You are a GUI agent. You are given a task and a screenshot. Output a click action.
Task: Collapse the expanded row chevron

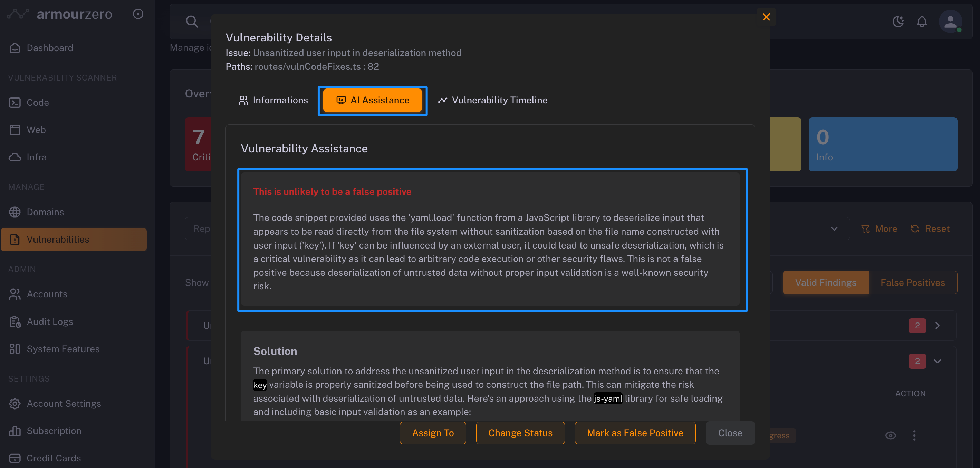click(938, 361)
